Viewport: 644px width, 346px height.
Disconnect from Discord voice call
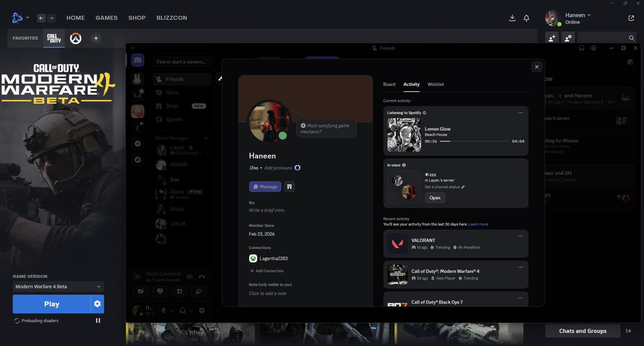click(x=202, y=277)
